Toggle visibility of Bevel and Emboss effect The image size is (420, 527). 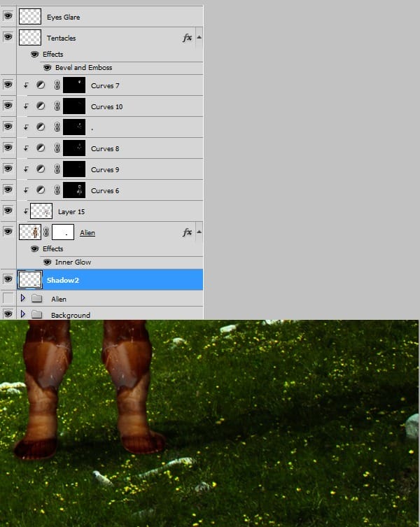pyautogui.click(x=47, y=68)
